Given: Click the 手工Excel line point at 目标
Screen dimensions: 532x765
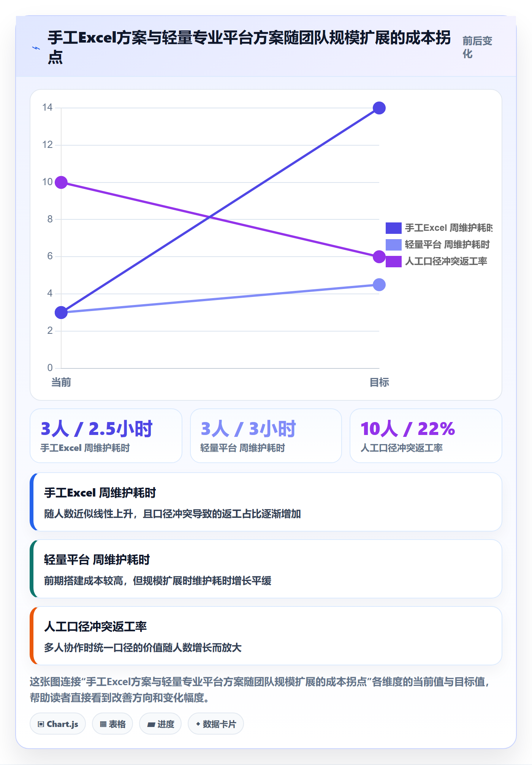Looking at the screenshot, I should tap(379, 108).
